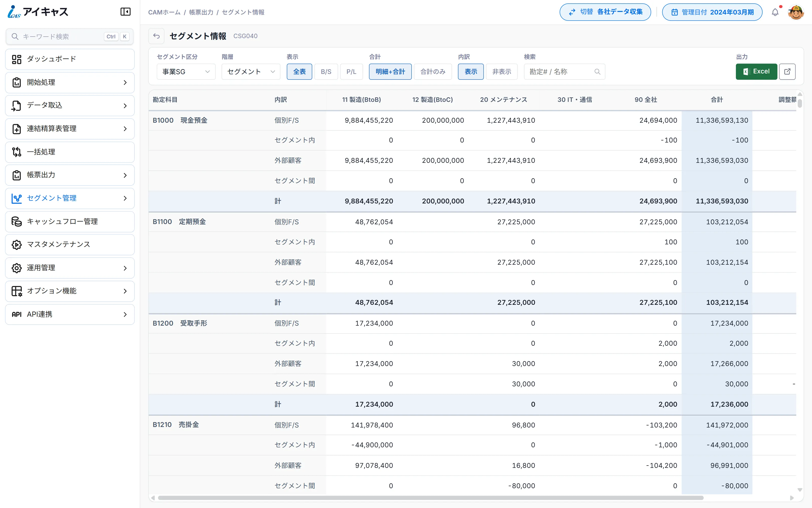Click the magnifier icon in 勘定# search
This screenshot has width=812, height=508.
pos(597,72)
